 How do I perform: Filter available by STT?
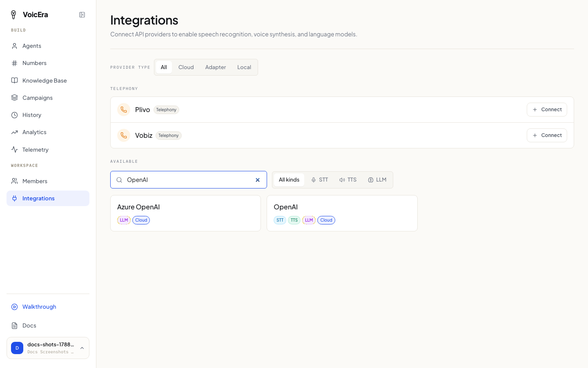[319, 180]
